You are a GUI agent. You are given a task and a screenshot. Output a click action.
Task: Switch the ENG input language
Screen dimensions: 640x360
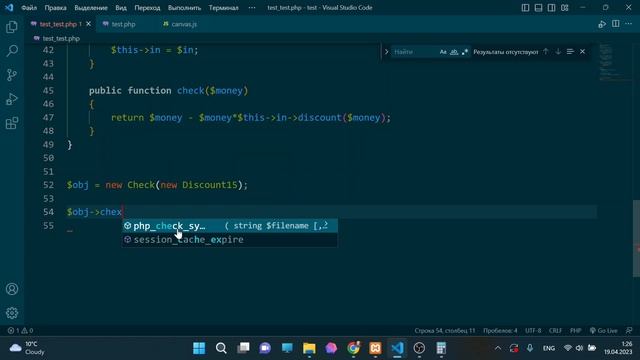[x=549, y=348]
